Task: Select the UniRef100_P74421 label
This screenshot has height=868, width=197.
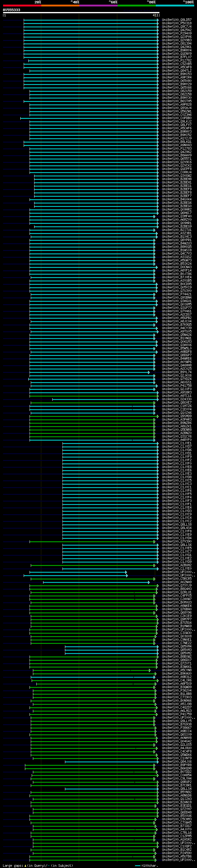Action: click(177, 294)
